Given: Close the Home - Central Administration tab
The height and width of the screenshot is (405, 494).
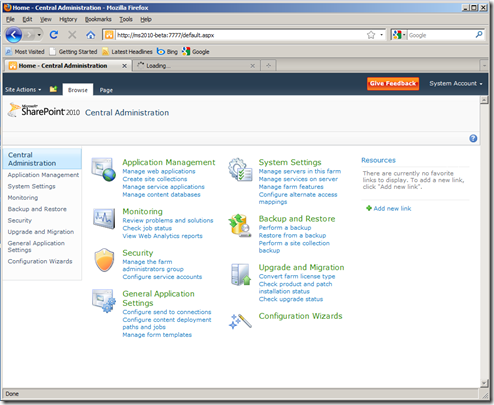Looking at the screenshot, I should 124,66.
